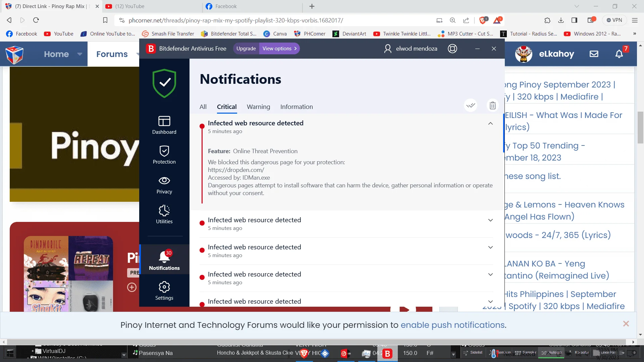Expand the Home menu dropdown arrow
This screenshot has height=362, width=644.
[x=79, y=54]
